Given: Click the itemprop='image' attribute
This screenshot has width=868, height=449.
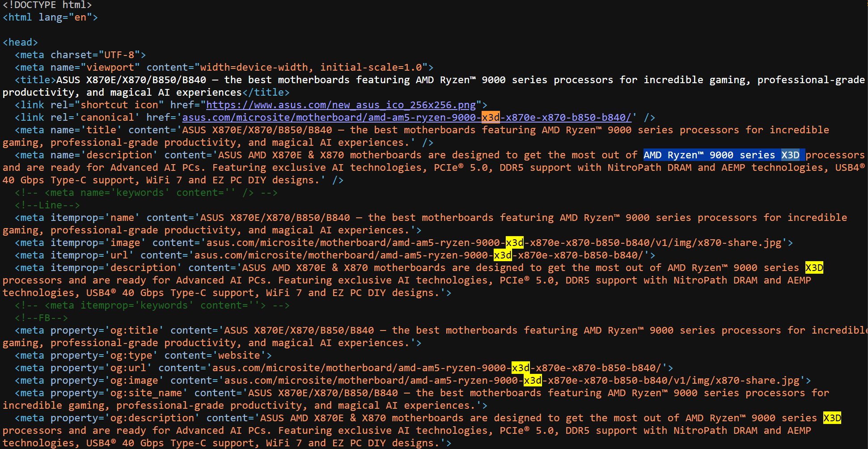Looking at the screenshot, I should pyautogui.click(x=98, y=243).
